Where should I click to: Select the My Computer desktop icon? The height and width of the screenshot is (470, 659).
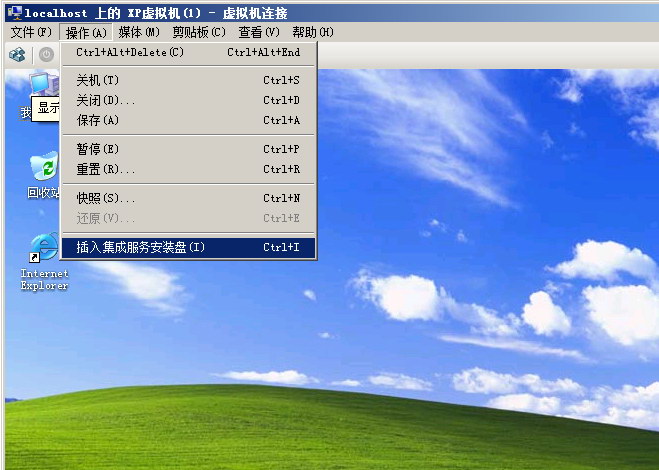click(44, 84)
